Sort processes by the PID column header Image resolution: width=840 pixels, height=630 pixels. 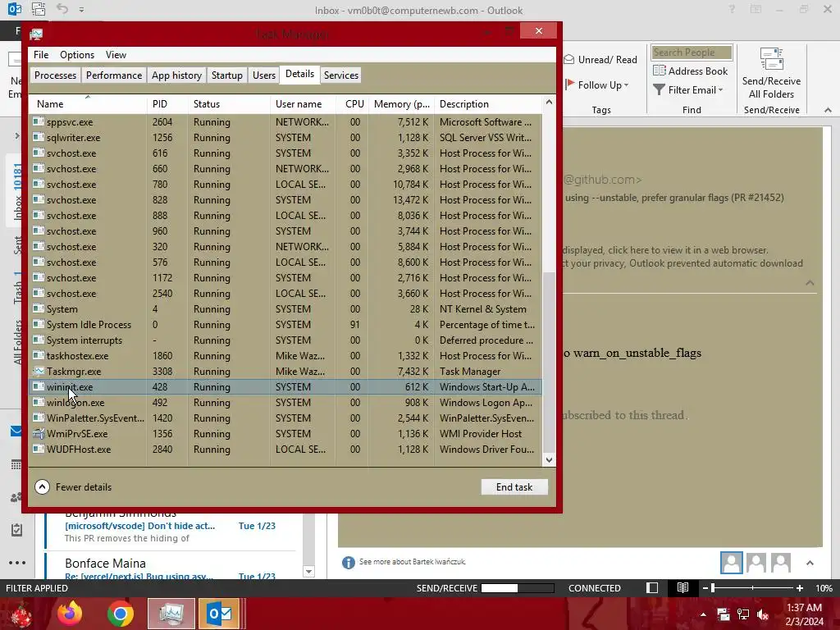(x=167, y=104)
